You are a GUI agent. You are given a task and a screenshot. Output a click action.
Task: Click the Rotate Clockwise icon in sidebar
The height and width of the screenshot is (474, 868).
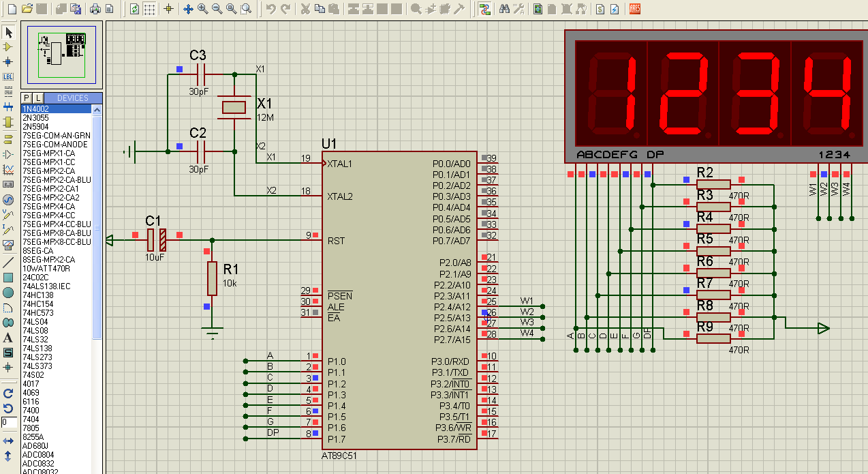pyautogui.click(x=8, y=394)
